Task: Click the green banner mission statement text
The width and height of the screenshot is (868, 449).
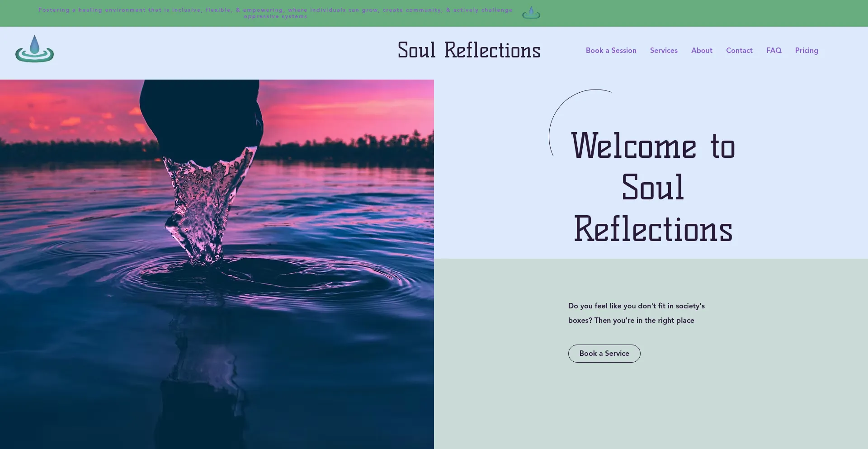Action: (x=275, y=13)
